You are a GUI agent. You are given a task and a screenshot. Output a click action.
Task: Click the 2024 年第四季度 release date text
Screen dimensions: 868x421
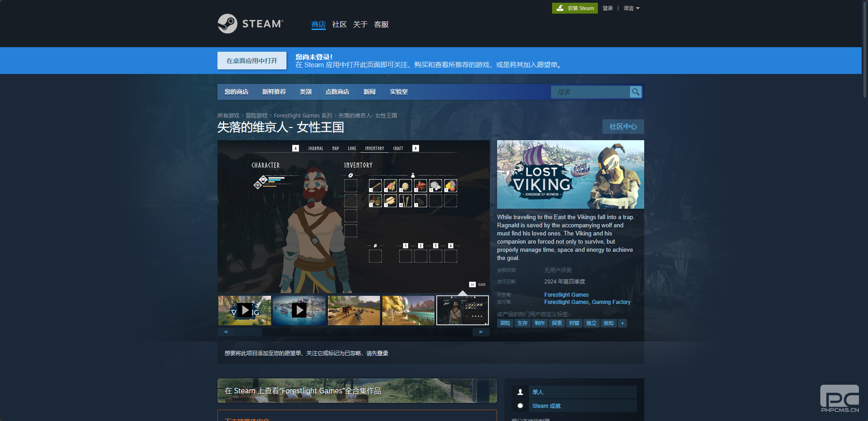pyautogui.click(x=565, y=282)
